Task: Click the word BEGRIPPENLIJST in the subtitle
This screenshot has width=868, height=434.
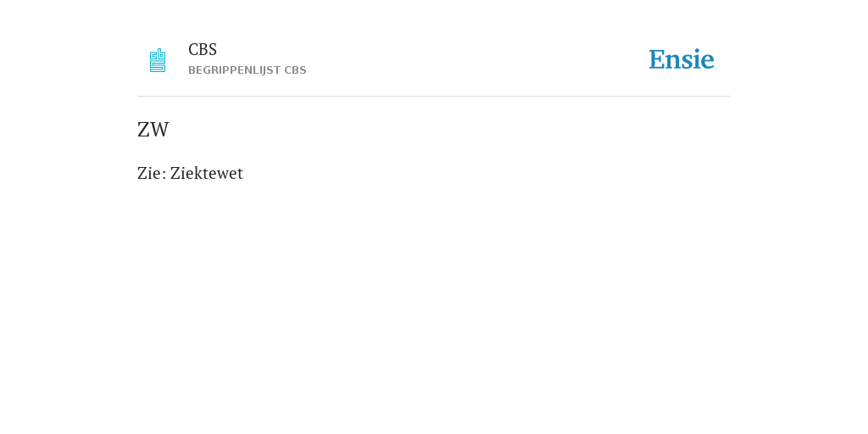Action: [x=234, y=70]
